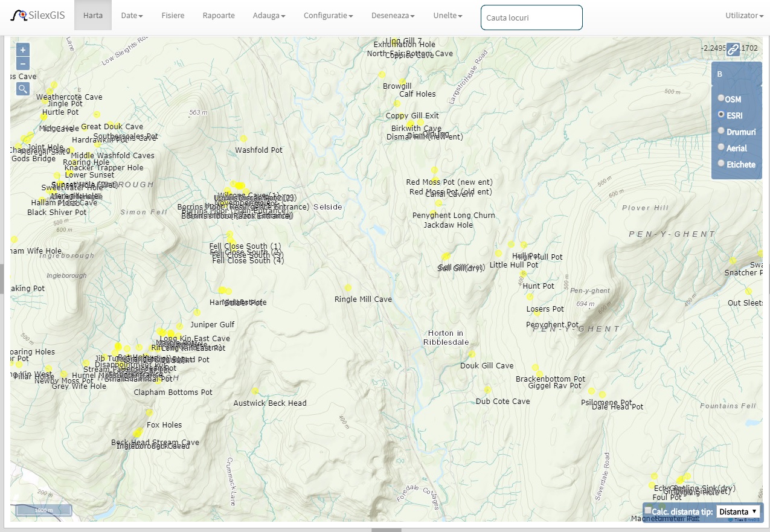This screenshot has height=532, width=770.
Task: Click the yellow marker at Austwick Beck Head
Action: [255, 391]
